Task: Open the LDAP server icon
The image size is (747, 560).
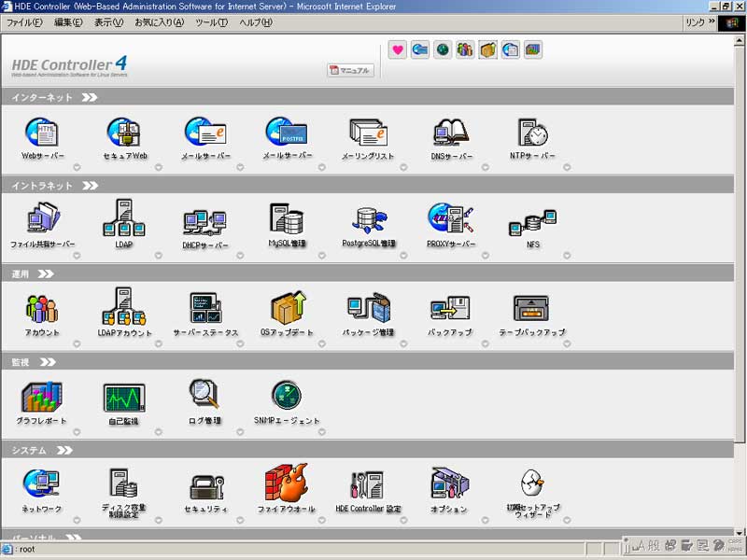Action: tap(124, 218)
